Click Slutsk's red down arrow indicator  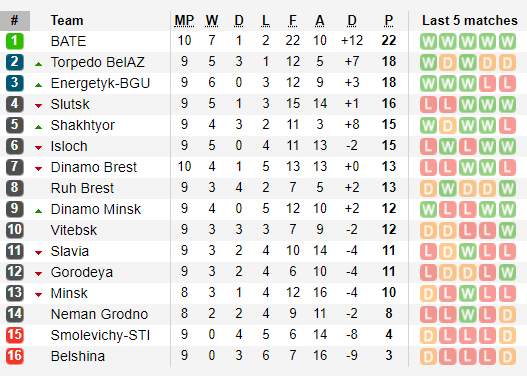[x=39, y=106]
